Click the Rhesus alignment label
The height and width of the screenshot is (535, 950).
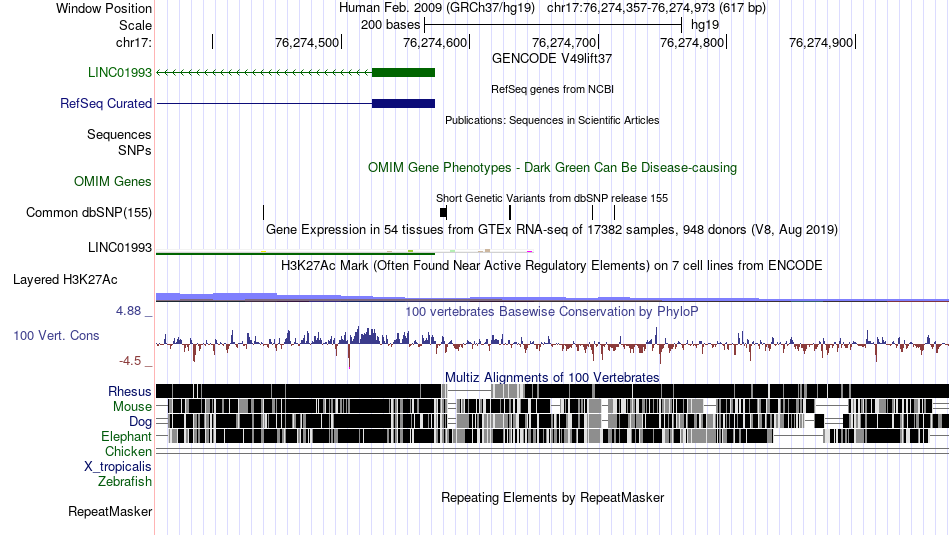pyautogui.click(x=130, y=391)
